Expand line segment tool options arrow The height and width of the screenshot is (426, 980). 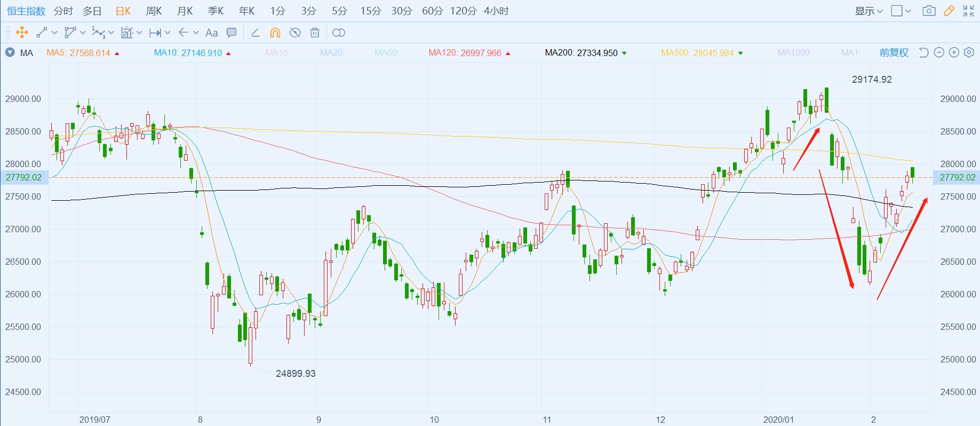(54, 33)
